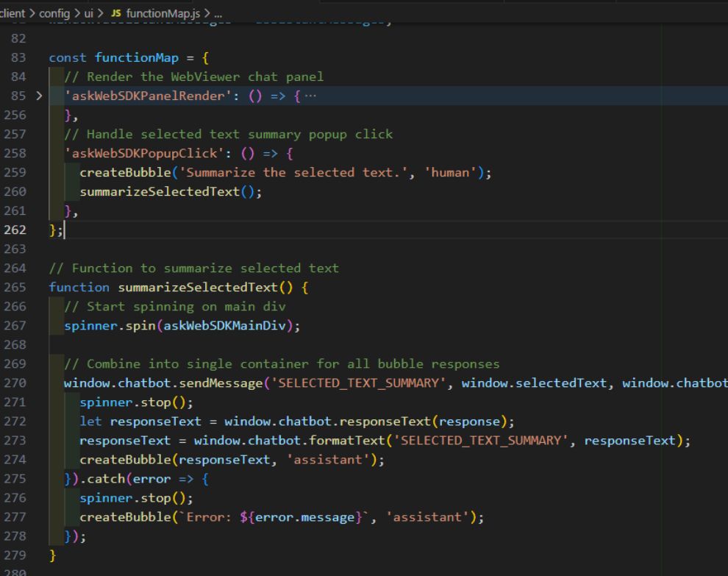The height and width of the screenshot is (576, 728).
Task: Select line number 265
Action: 15,287
